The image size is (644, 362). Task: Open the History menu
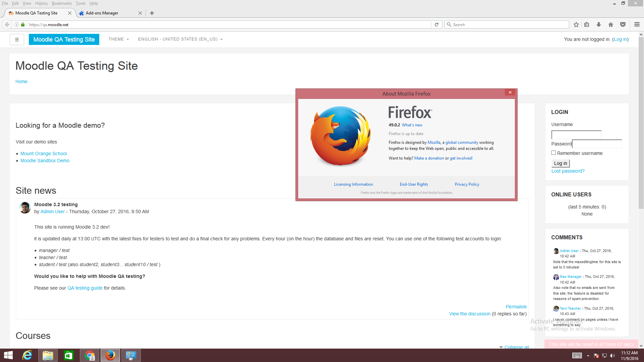tap(41, 3)
